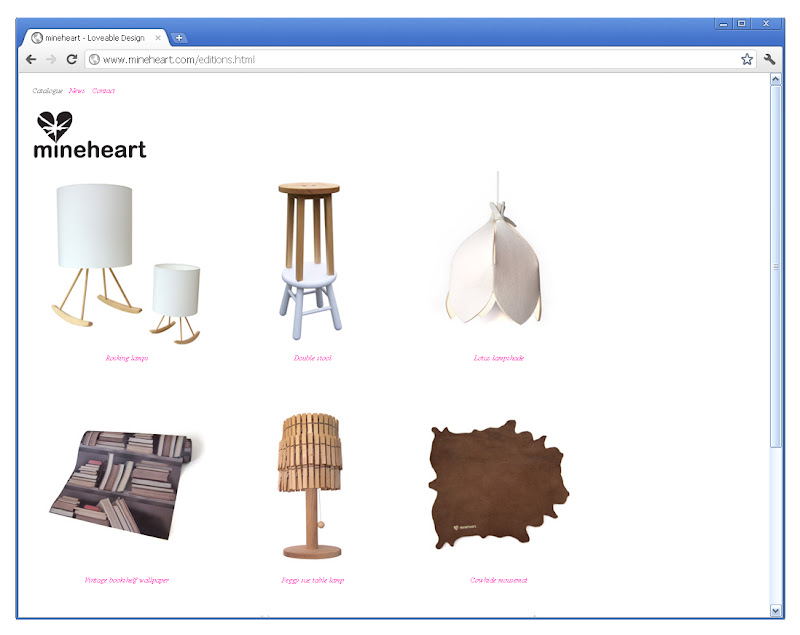Screen dimensions: 800x635
Task: Open the Catalogue menu
Action: pyautogui.click(x=46, y=91)
